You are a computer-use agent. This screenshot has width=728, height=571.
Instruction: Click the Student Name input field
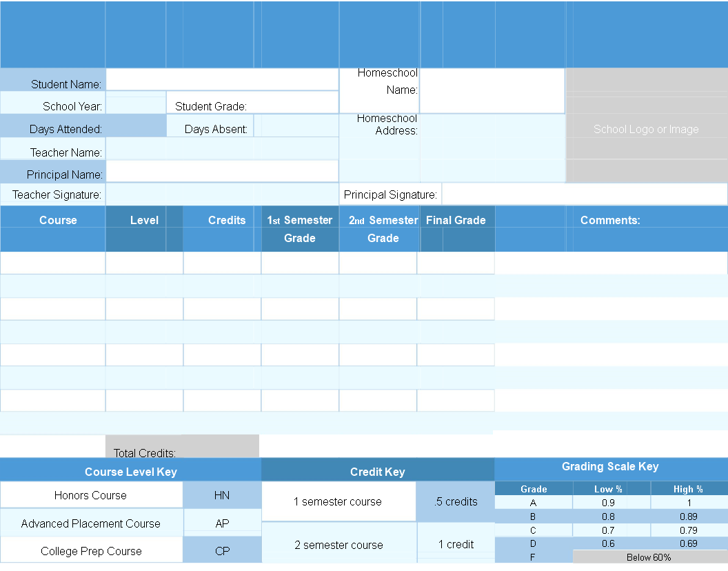[222, 79]
